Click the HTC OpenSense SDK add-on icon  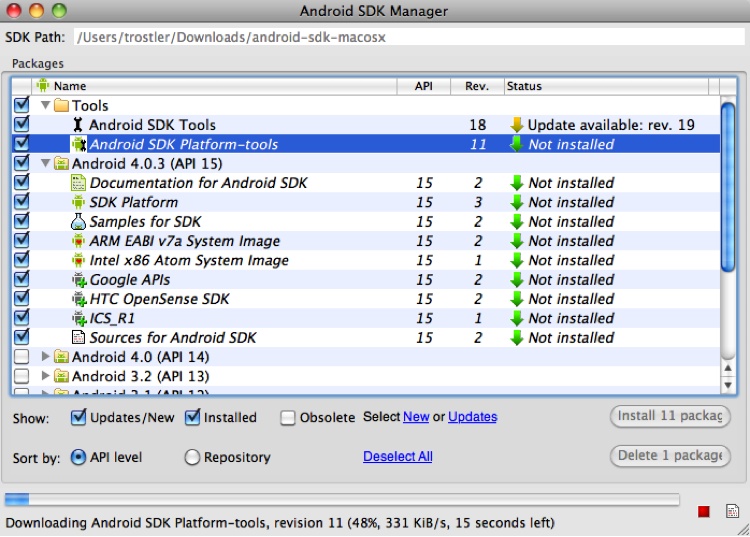(79, 299)
